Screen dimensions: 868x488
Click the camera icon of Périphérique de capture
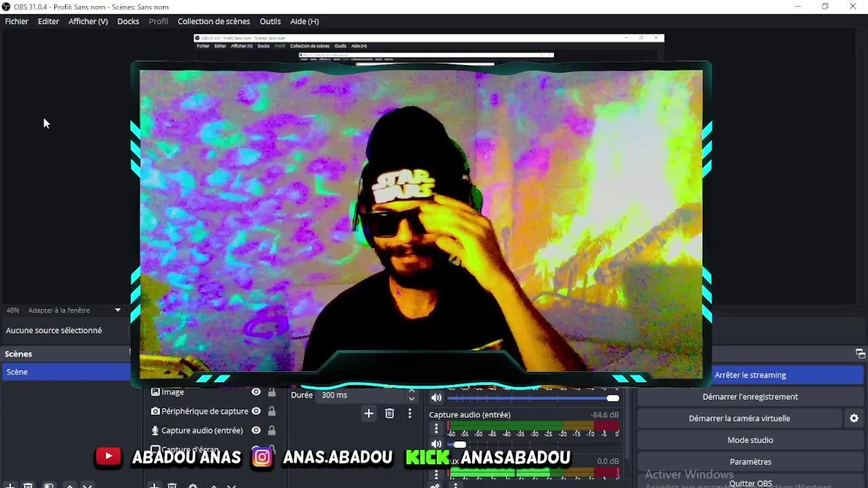(155, 411)
